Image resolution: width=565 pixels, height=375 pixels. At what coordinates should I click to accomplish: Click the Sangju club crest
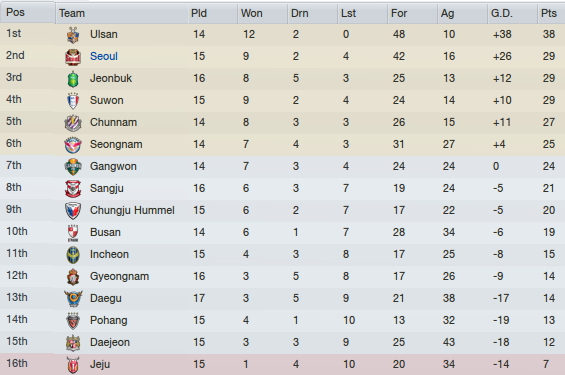73,189
